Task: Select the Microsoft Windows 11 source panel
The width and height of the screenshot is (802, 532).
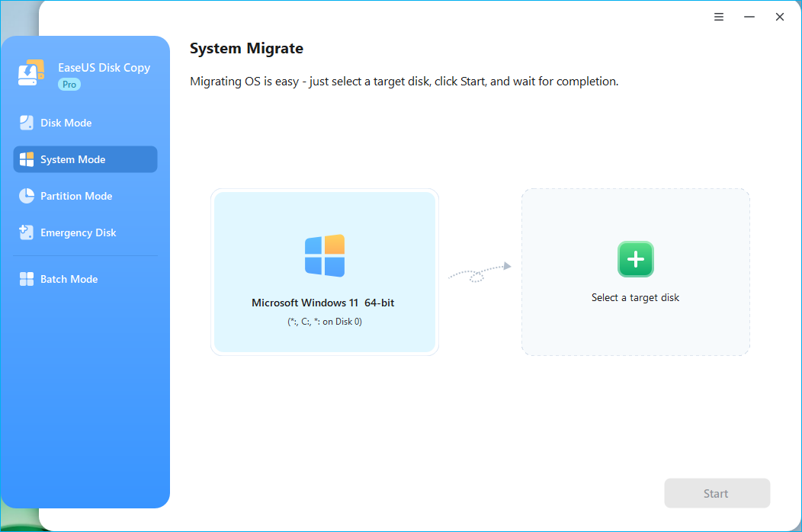Action: [x=324, y=271]
